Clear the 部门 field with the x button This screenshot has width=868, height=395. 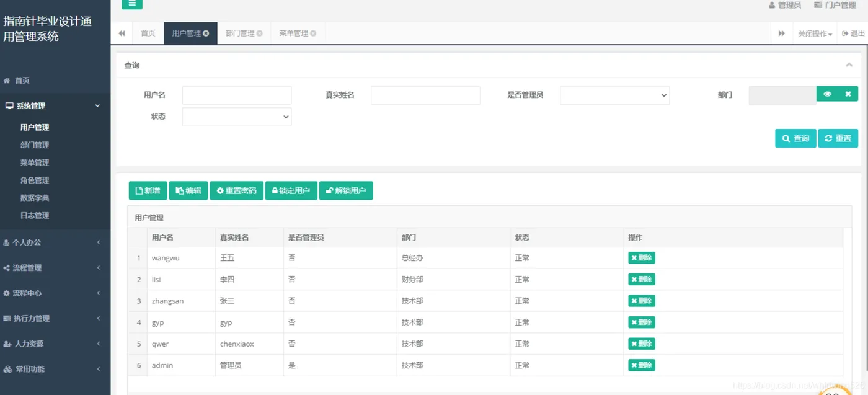[x=848, y=94]
